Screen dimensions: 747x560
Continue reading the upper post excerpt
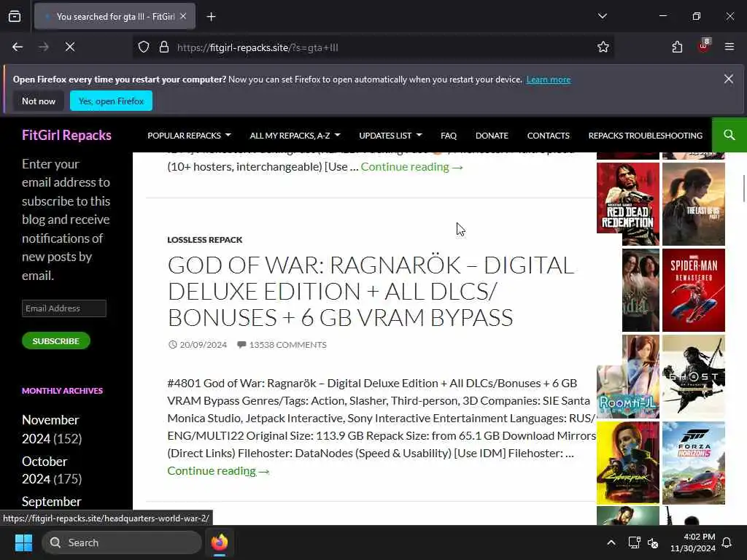click(x=411, y=167)
